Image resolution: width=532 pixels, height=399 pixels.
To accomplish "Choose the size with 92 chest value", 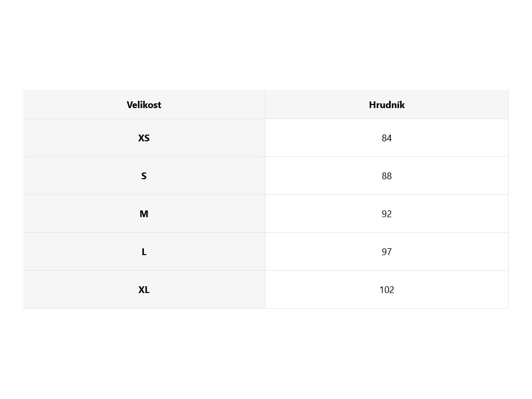I will (x=144, y=214).
